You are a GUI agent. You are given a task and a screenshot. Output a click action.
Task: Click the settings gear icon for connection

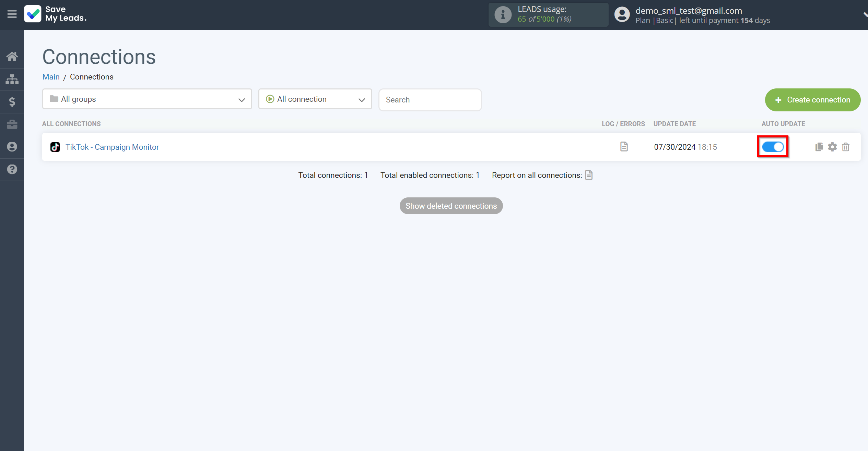pyautogui.click(x=832, y=147)
